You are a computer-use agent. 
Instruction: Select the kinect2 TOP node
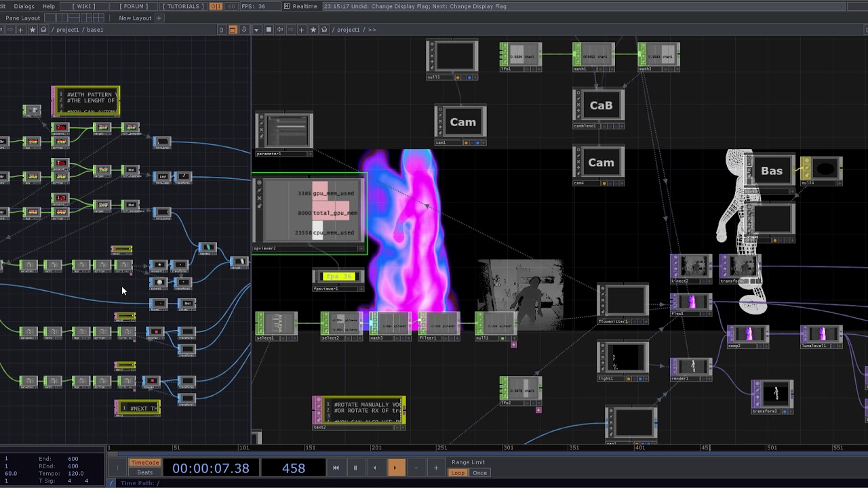[691, 268]
